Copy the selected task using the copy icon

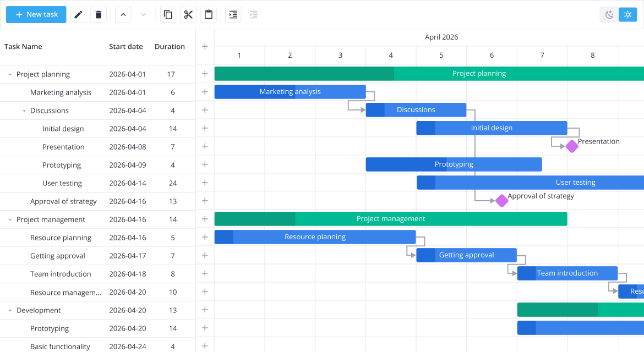click(168, 14)
